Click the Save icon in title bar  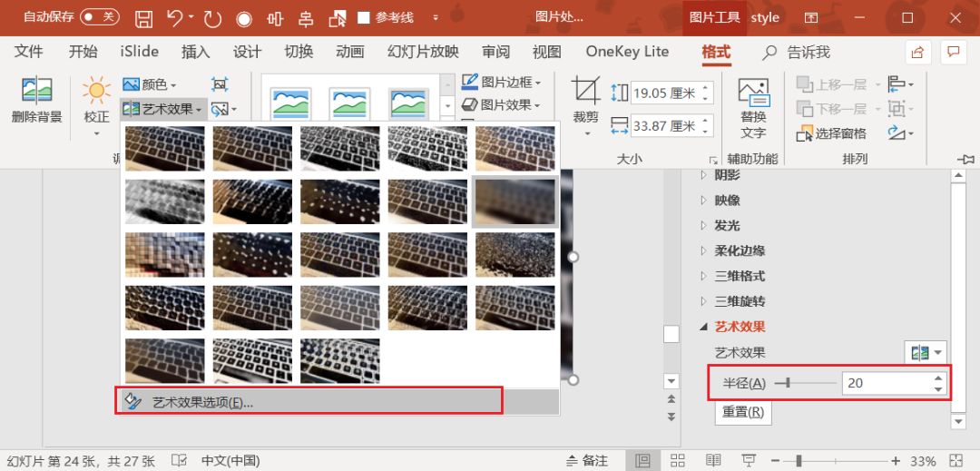tap(143, 17)
